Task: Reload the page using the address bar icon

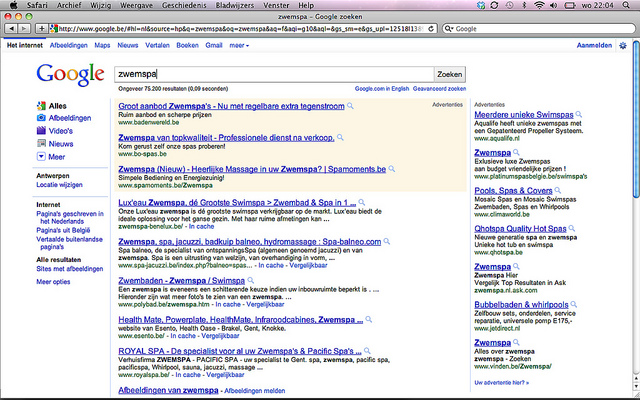Action: click(x=431, y=29)
